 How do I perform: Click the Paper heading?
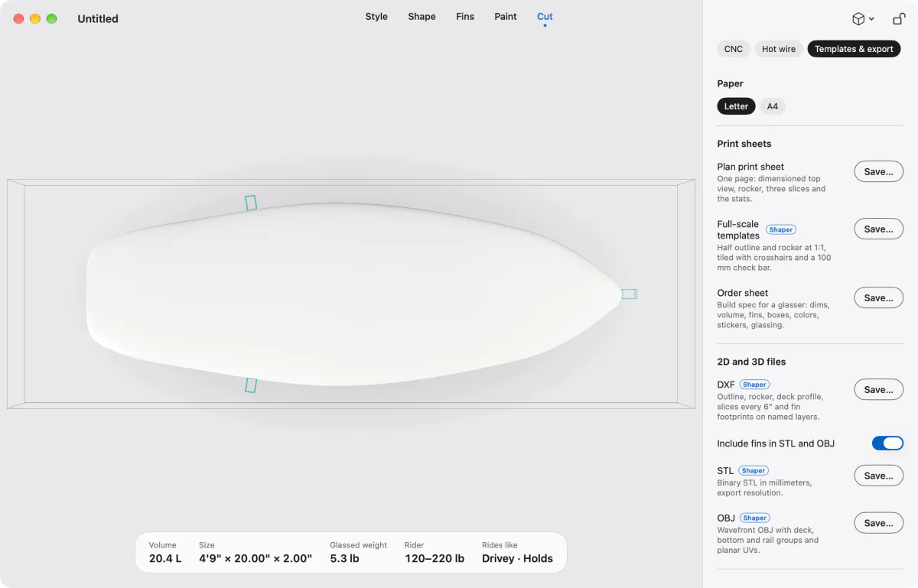coord(730,83)
